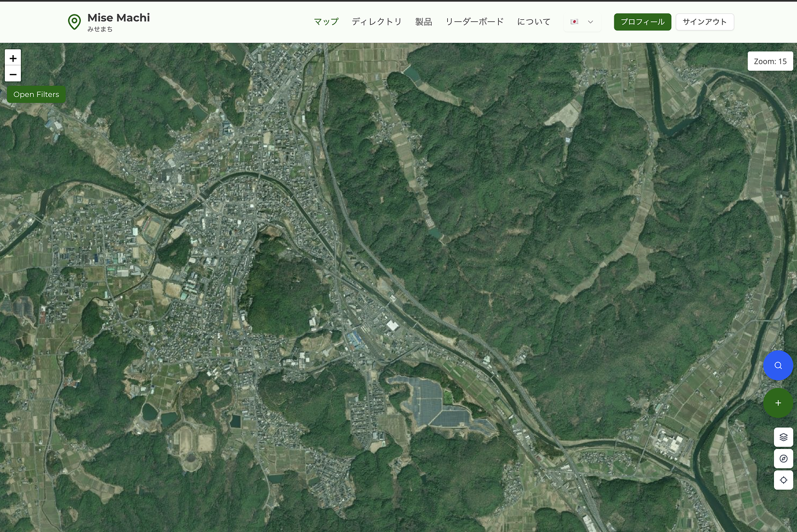This screenshot has height=532, width=797.
Task: Expand the language selector dropdown
Action: click(590, 22)
